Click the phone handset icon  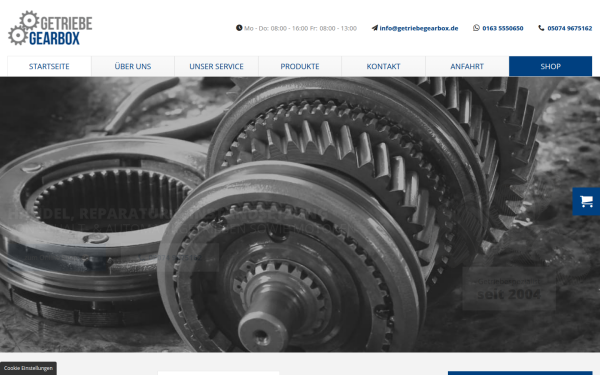tap(541, 28)
